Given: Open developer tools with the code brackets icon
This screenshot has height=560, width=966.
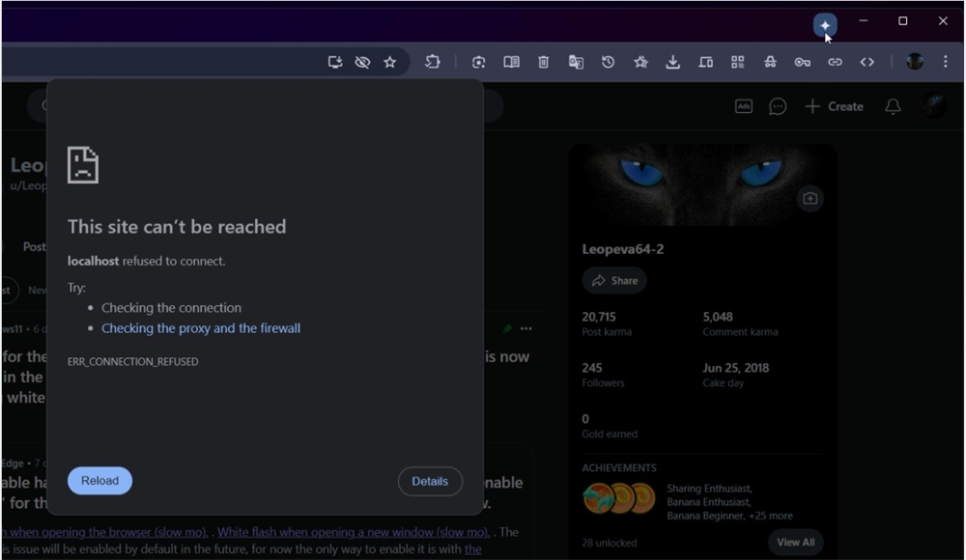Looking at the screenshot, I should pos(867,62).
